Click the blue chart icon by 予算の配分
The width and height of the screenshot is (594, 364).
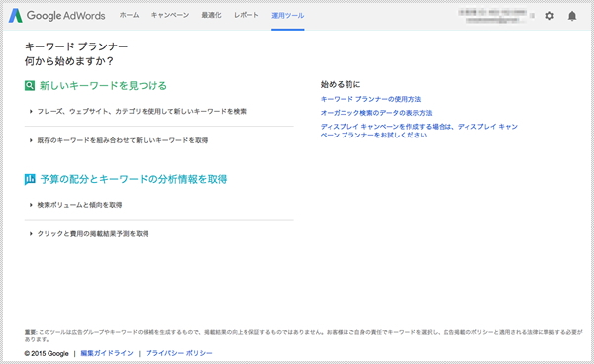click(x=30, y=179)
